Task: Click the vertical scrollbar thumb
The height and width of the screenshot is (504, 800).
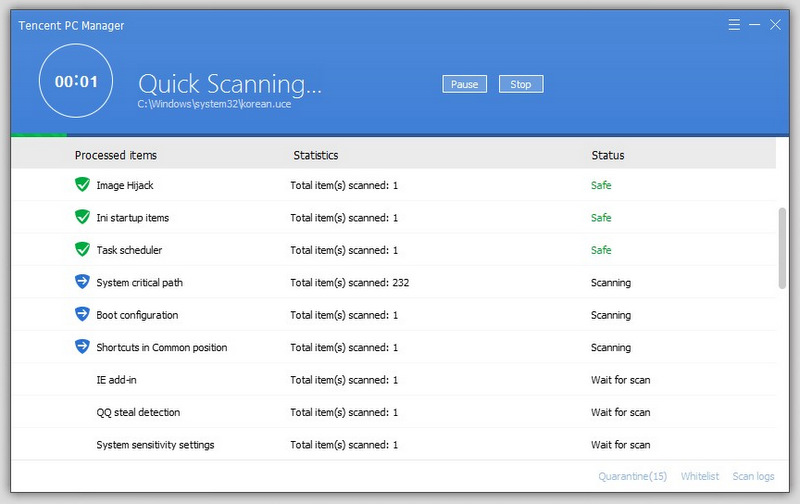Action: coord(782,248)
